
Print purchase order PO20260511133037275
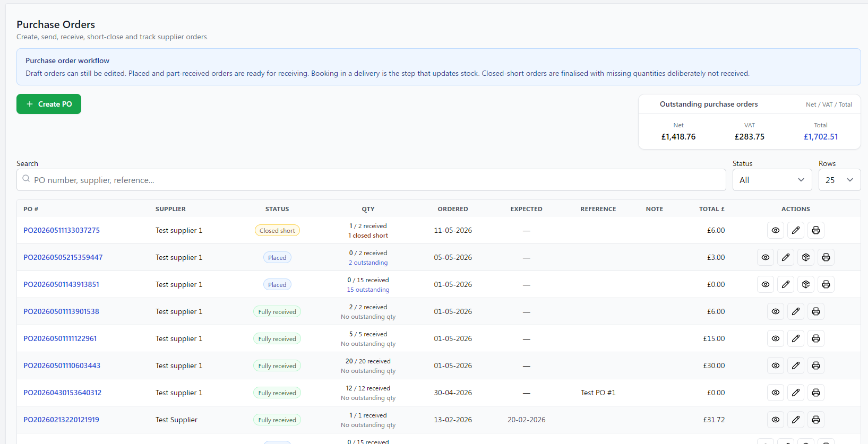point(816,230)
